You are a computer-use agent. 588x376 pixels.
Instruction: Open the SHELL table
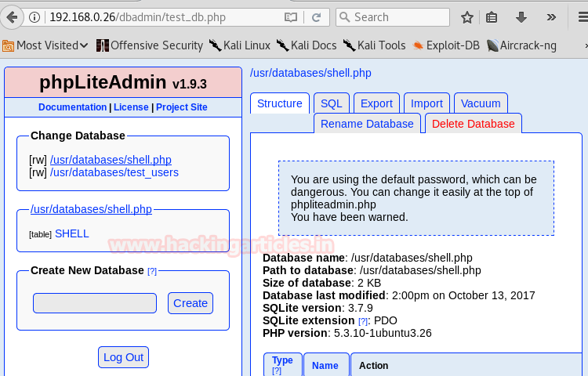point(71,233)
